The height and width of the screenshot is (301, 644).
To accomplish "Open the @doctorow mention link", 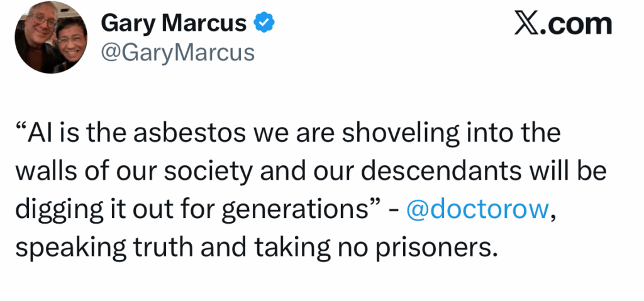I will coord(478,209).
